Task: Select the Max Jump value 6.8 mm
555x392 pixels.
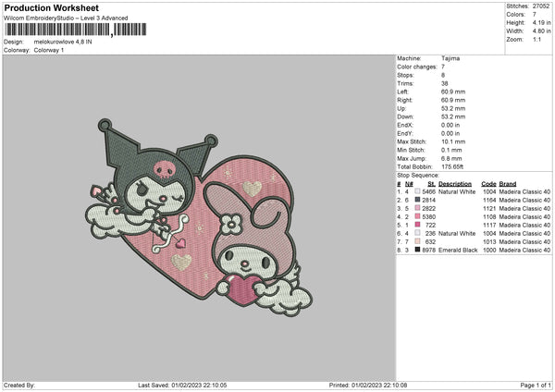Action: [451, 158]
